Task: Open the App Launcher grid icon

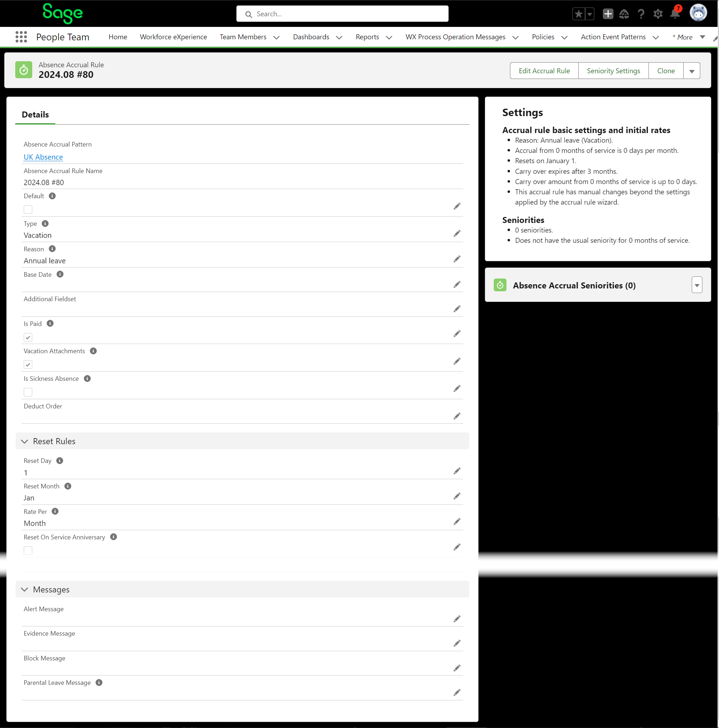Action: (21, 37)
